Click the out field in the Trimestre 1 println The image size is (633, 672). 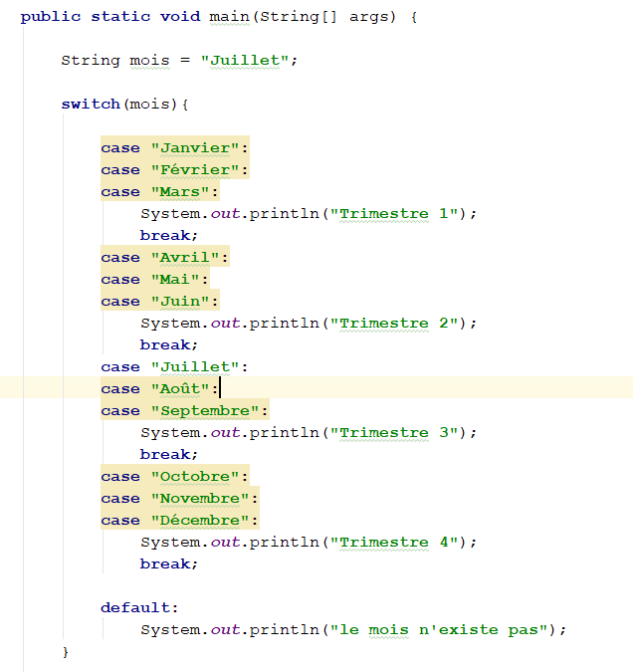[225, 213]
